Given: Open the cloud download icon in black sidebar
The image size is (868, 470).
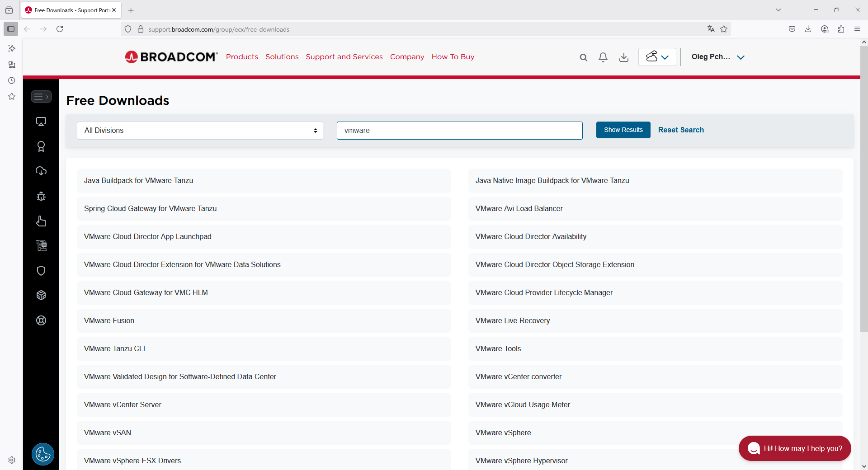Looking at the screenshot, I should (41, 171).
